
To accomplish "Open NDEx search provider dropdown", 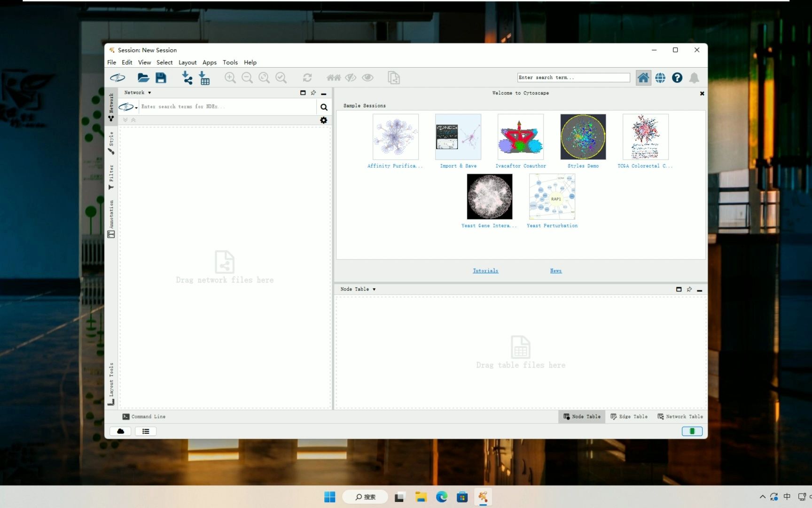I will pyautogui.click(x=128, y=107).
